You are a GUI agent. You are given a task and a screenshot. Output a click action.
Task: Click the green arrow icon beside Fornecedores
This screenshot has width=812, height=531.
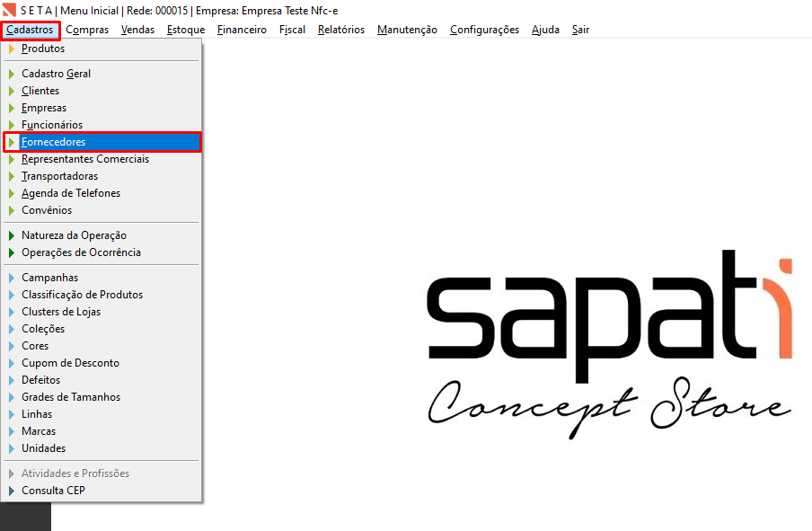(x=12, y=143)
